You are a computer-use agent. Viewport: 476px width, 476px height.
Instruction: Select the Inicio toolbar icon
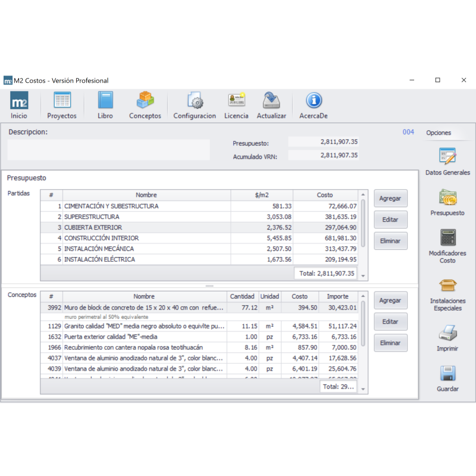tap(18, 104)
